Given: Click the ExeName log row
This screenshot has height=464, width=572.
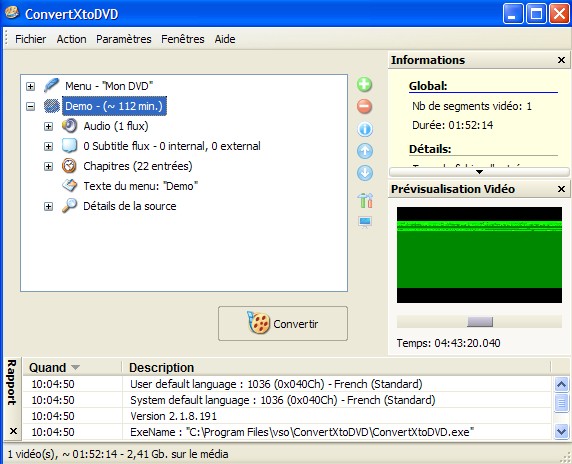Looking at the screenshot, I should point(287,432).
